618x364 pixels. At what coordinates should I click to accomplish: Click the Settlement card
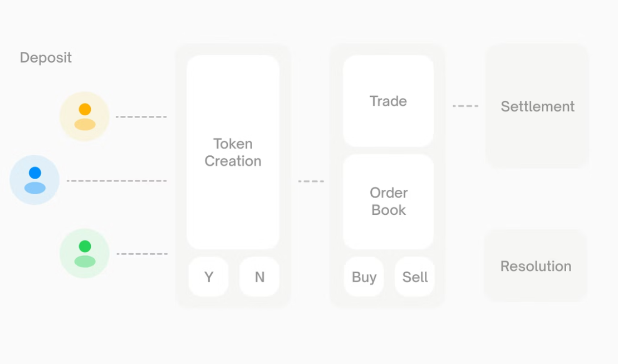(537, 106)
